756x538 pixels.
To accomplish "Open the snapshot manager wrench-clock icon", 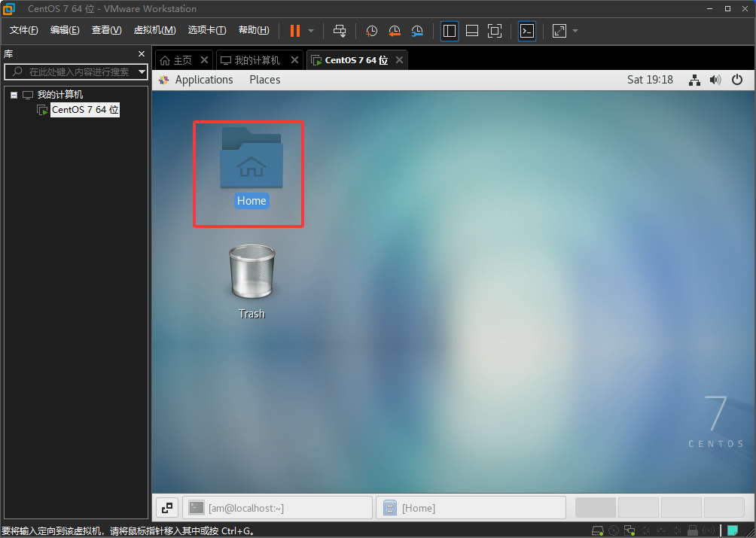I will coord(417,31).
